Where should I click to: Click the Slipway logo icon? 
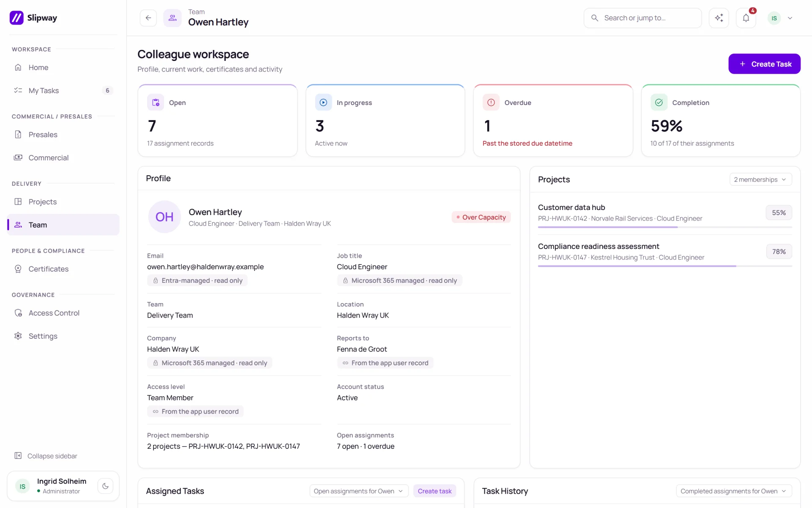coord(16,18)
